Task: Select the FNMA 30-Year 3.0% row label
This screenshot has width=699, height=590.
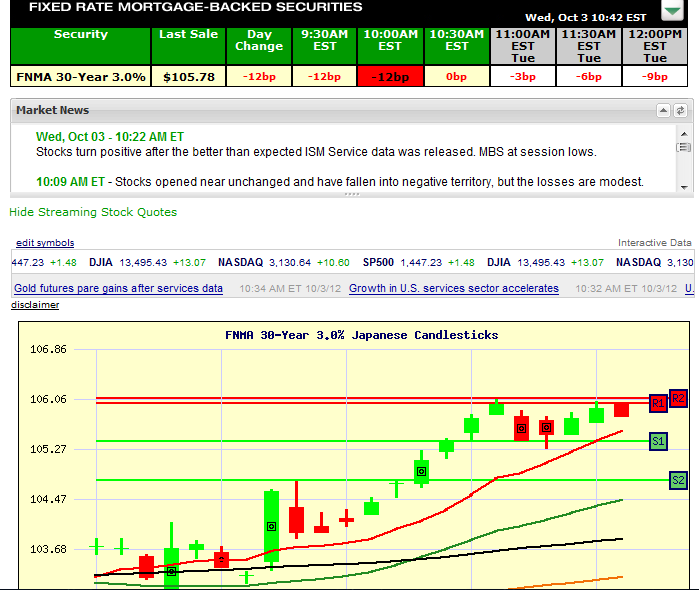Action: tap(81, 77)
